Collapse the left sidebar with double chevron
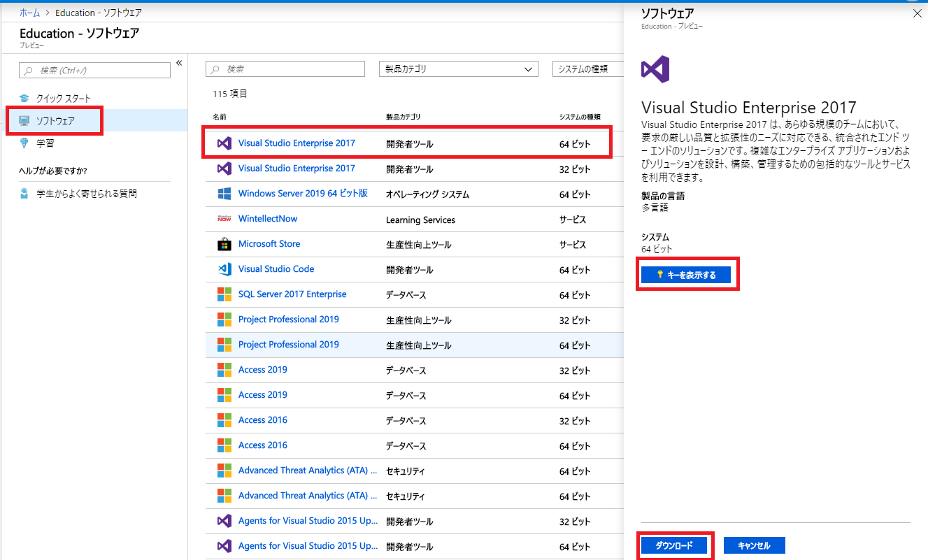 [179, 63]
